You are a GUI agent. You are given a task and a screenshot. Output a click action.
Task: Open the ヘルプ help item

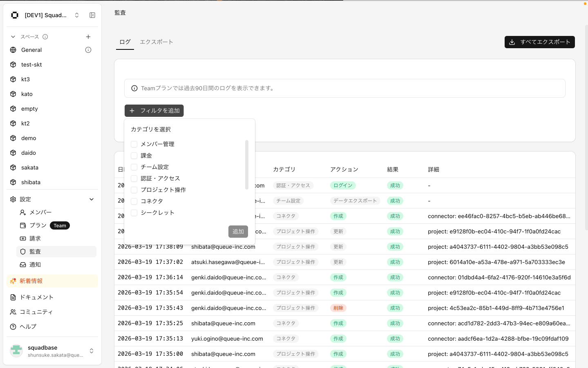[28, 327]
